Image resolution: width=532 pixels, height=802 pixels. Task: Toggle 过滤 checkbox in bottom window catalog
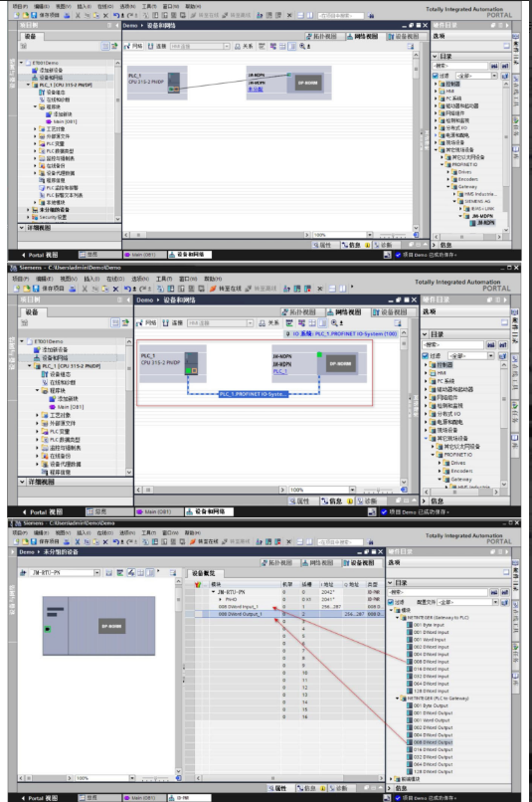point(391,602)
